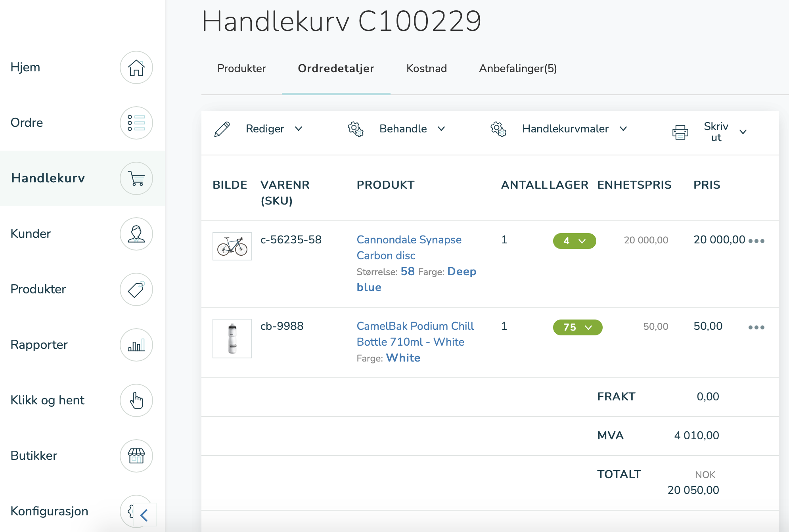The height and width of the screenshot is (532, 789).
Task: Click the ENHETSPRIS column header
Action: tap(634, 185)
